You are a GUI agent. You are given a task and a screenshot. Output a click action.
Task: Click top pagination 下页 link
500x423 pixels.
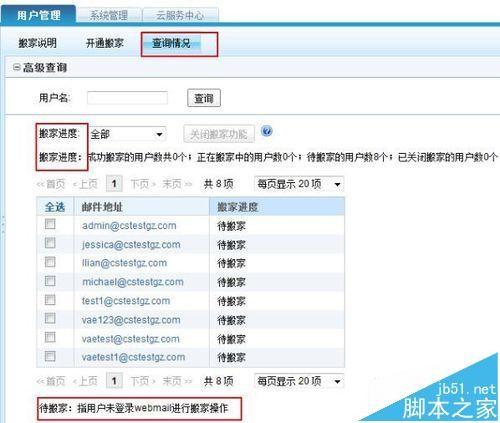coord(143,184)
